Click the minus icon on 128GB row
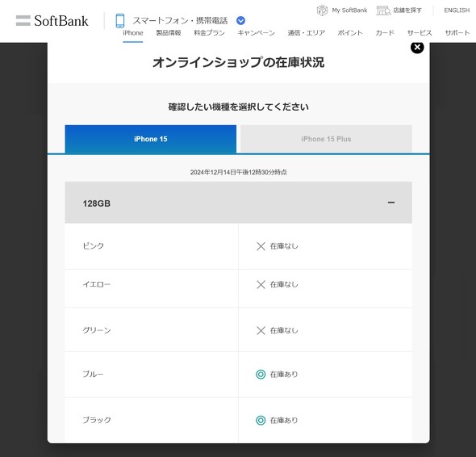476x457 pixels. (391, 203)
